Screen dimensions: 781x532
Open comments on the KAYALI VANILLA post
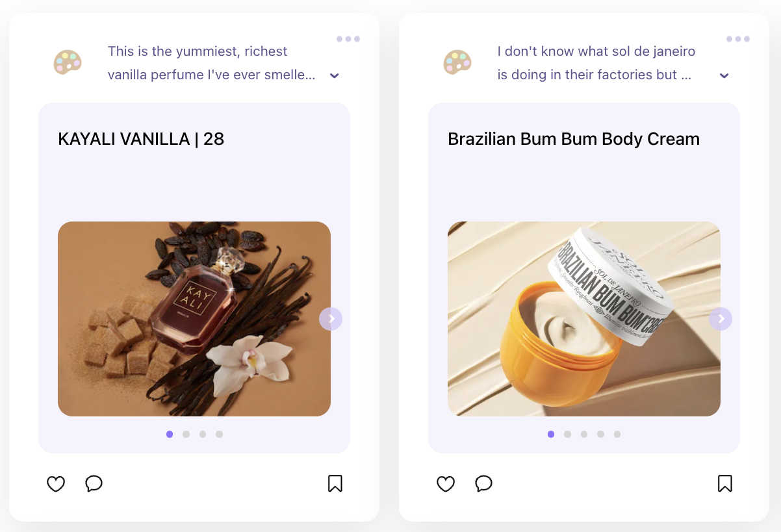click(x=94, y=483)
